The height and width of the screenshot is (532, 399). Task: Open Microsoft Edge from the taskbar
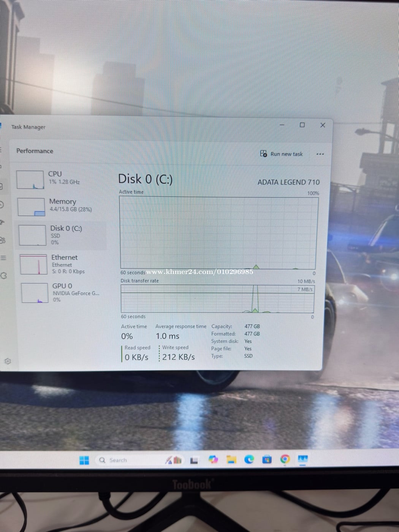click(x=249, y=460)
